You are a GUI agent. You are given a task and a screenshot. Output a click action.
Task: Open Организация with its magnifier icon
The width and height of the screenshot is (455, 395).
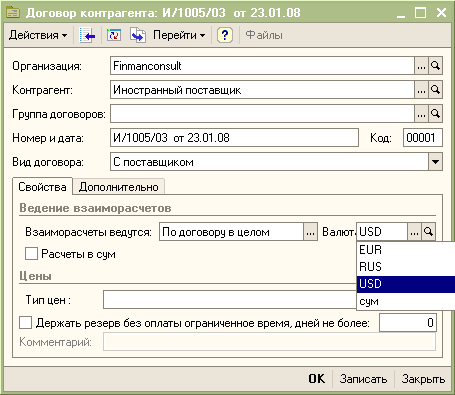[435, 66]
